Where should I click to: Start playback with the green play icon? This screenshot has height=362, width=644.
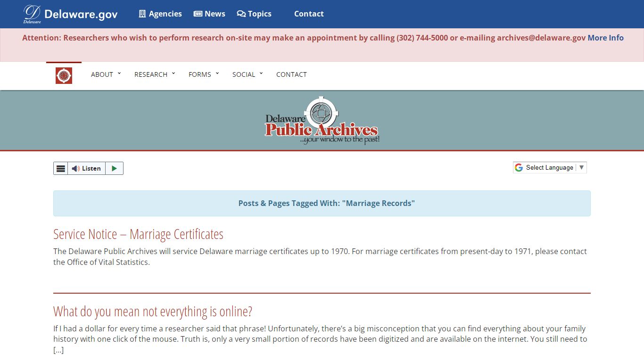(114, 168)
